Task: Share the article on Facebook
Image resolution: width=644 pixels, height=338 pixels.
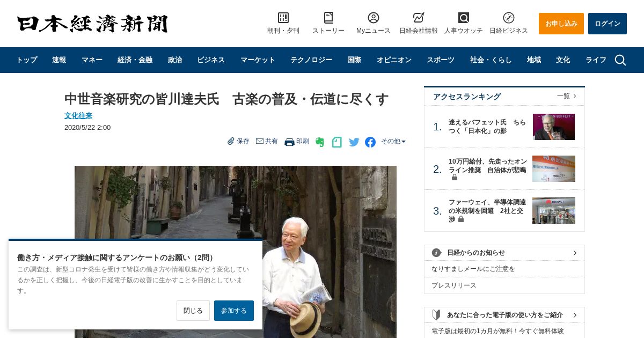Action: [x=370, y=142]
